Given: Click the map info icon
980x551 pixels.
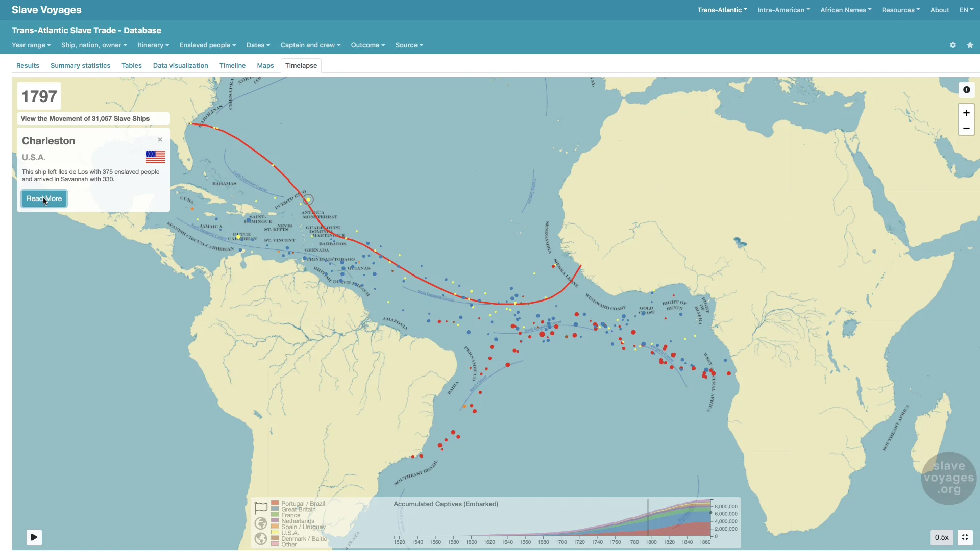Looking at the screenshot, I should [x=966, y=90].
